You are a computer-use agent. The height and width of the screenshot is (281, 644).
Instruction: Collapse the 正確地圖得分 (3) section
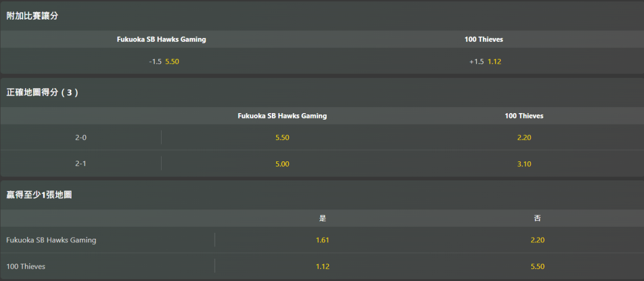42,93
